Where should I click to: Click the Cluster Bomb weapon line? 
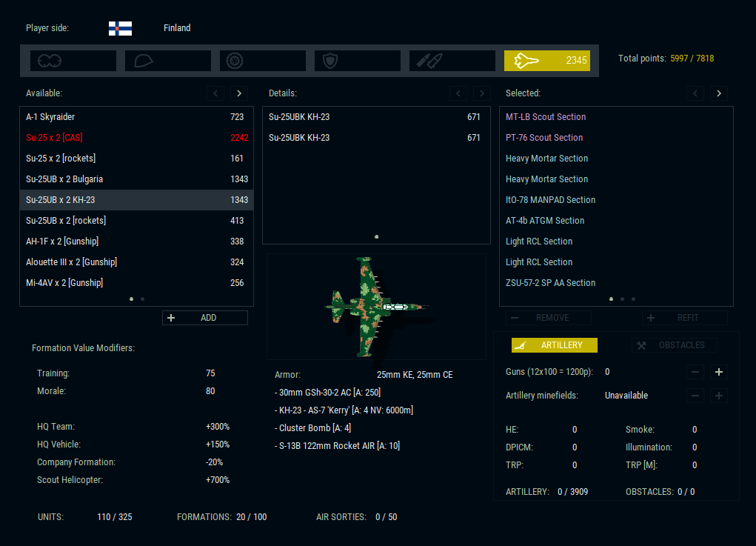313,428
